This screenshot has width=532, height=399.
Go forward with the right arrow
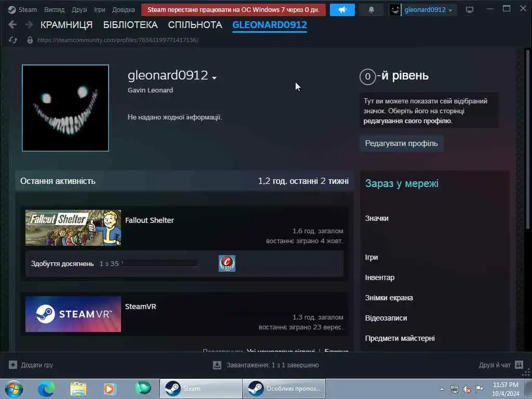(29, 24)
